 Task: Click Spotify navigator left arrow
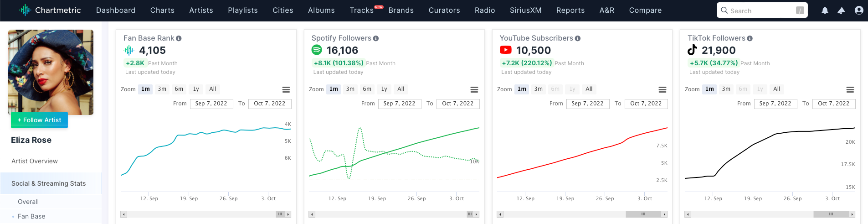pos(312,214)
